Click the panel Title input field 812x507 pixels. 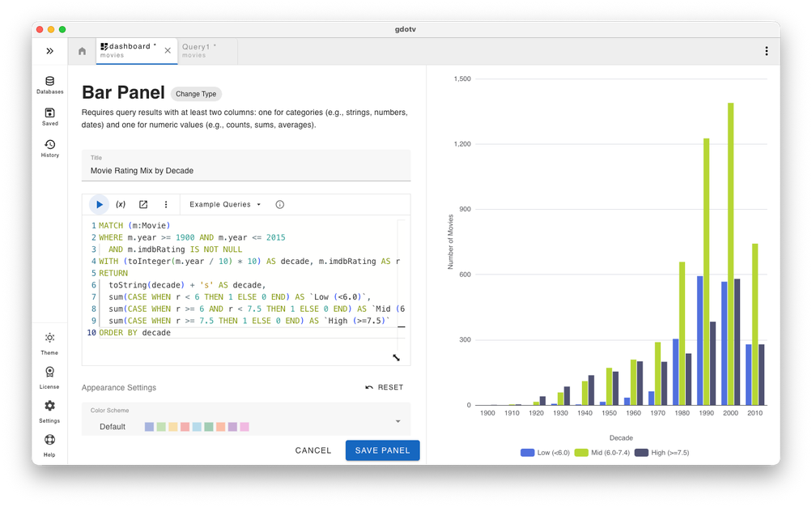(246, 171)
